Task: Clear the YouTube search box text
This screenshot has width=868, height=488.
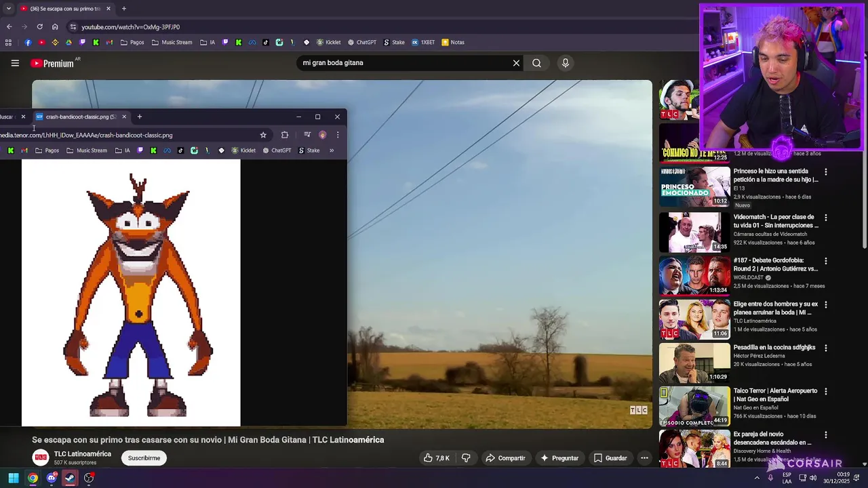Action: [516, 63]
